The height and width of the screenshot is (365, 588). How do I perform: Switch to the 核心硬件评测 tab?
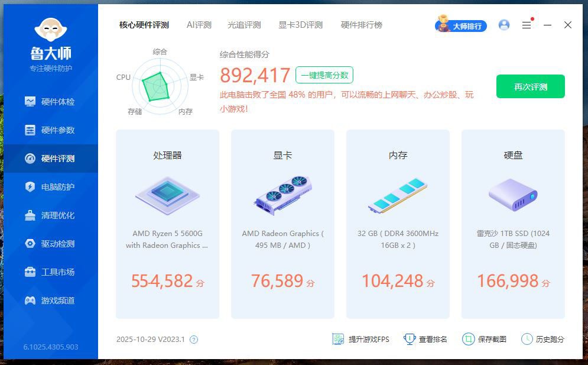tap(144, 25)
